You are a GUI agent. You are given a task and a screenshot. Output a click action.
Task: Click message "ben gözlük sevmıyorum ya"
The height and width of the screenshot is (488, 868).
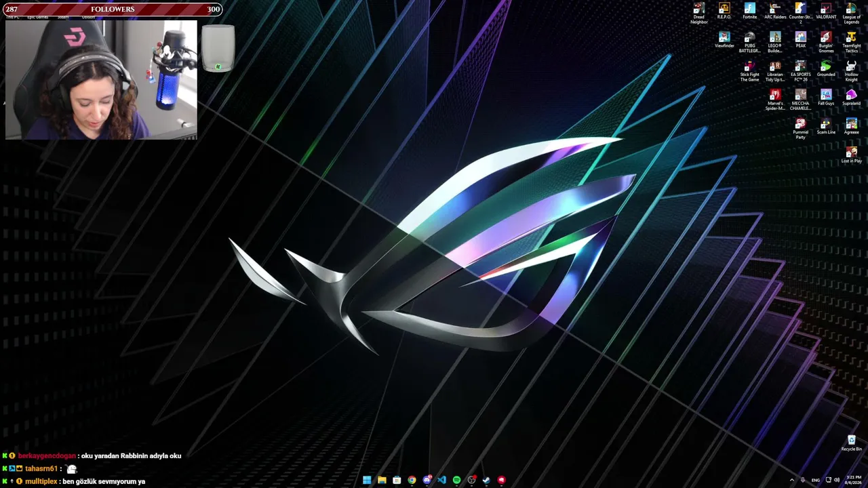[103, 482]
